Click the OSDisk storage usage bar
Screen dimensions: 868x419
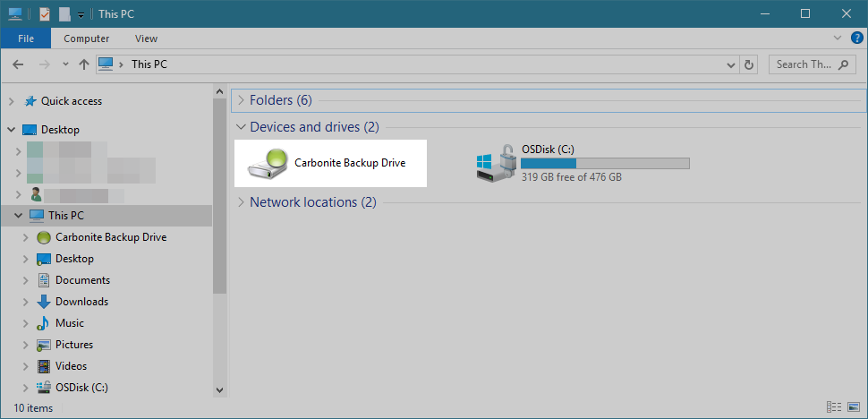tap(605, 163)
